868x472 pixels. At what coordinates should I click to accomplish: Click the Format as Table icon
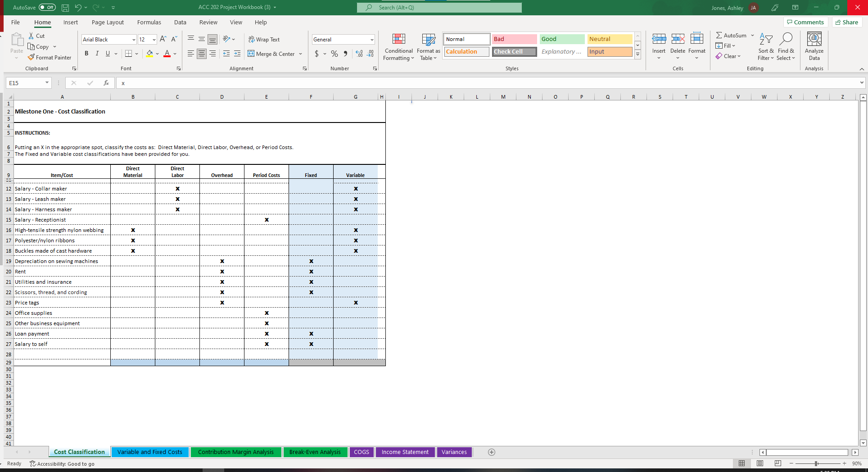tap(428, 47)
